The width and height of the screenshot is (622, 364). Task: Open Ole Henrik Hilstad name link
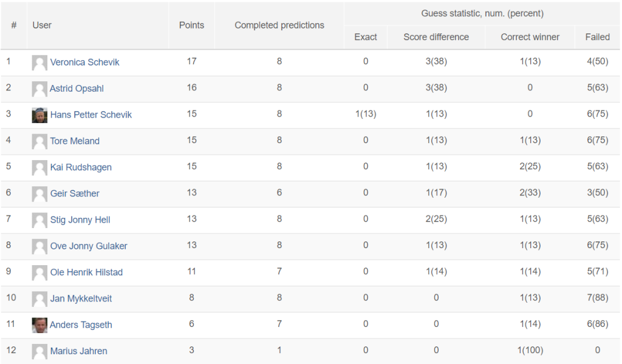86,272
